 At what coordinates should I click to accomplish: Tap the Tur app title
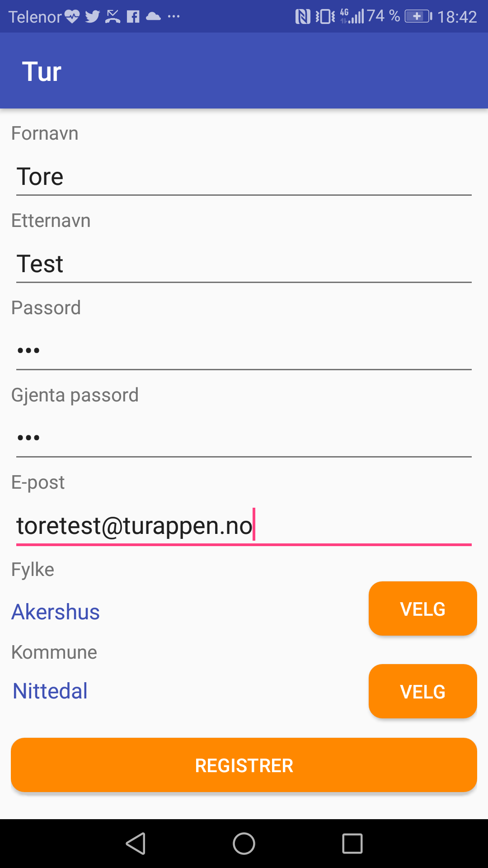42,71
